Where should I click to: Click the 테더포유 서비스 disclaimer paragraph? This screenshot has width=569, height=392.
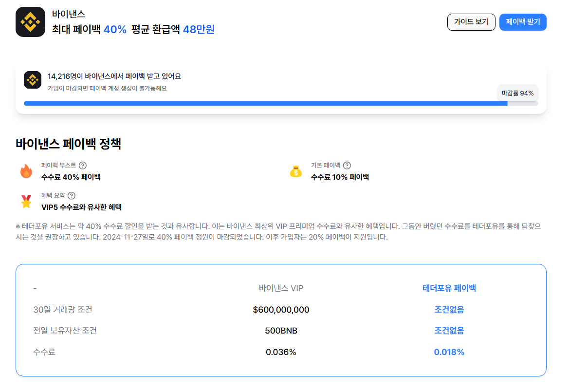click(278, 232)
